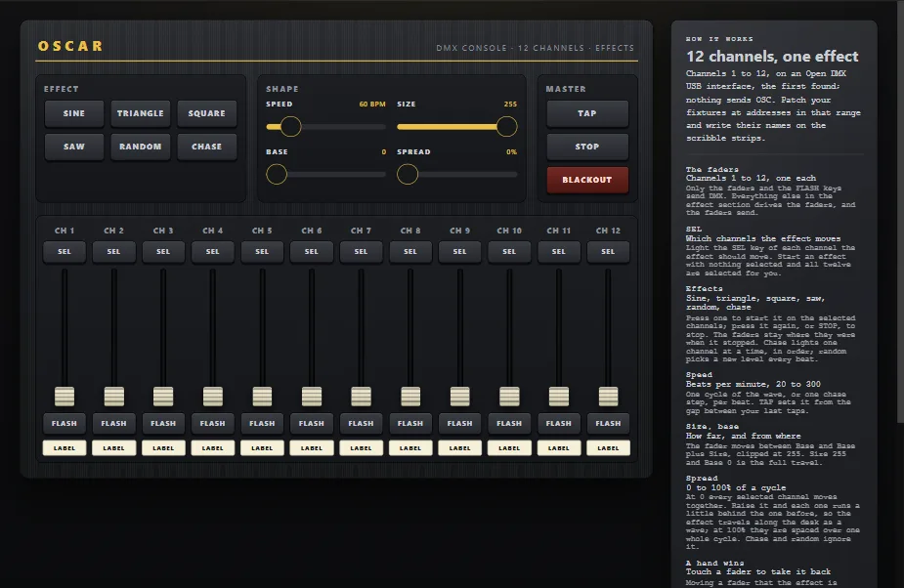Click the CH 9 scribble strip LABEL field

coord(459,448)
